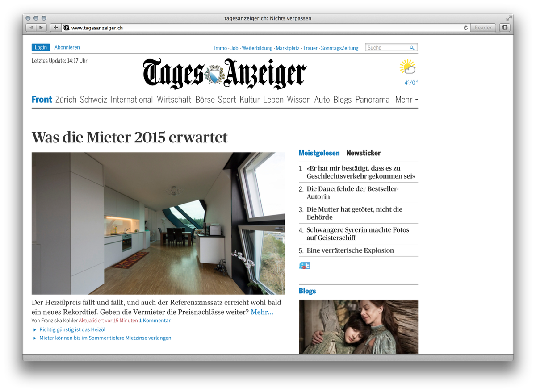Activate Reader mode
This screenshot has height=392, width=536.
click(483, 27)
